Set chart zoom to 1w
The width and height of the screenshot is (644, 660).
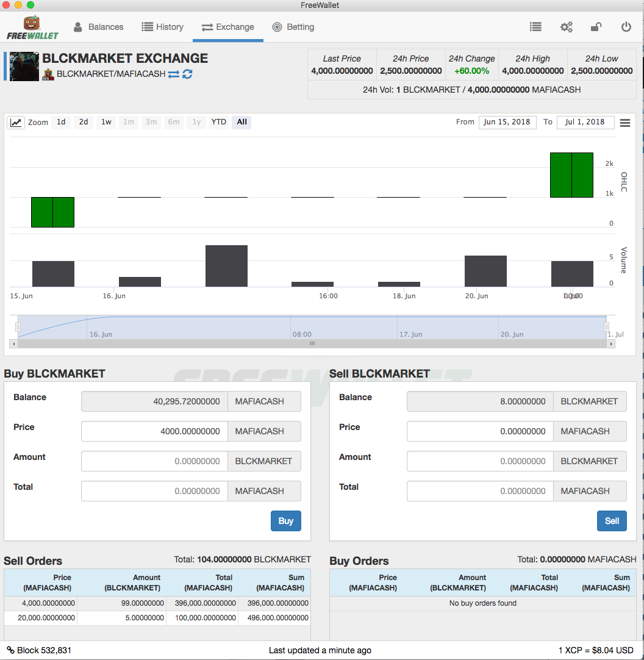[106, 122]
